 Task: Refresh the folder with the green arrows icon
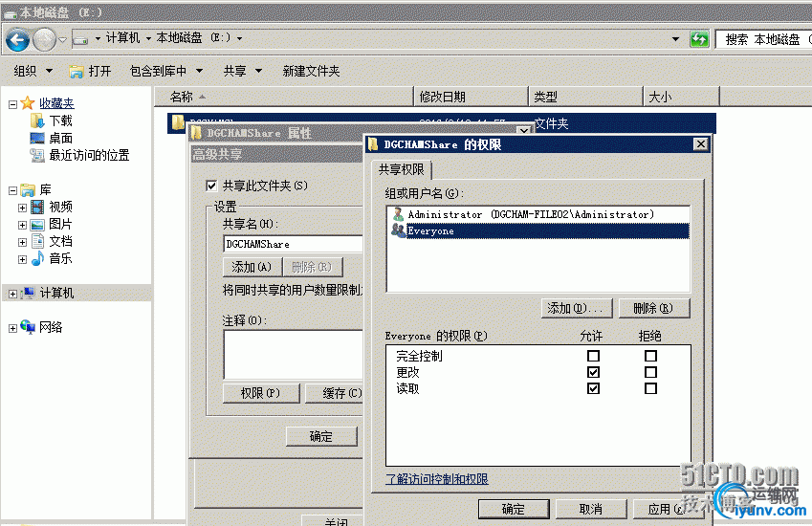coord(699,39)
